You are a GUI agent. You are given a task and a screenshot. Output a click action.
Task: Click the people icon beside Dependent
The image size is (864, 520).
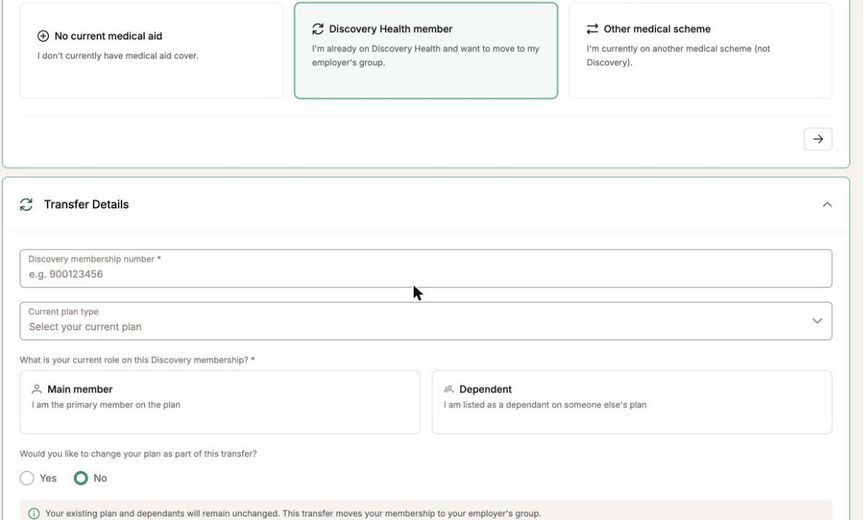(449, 389)
